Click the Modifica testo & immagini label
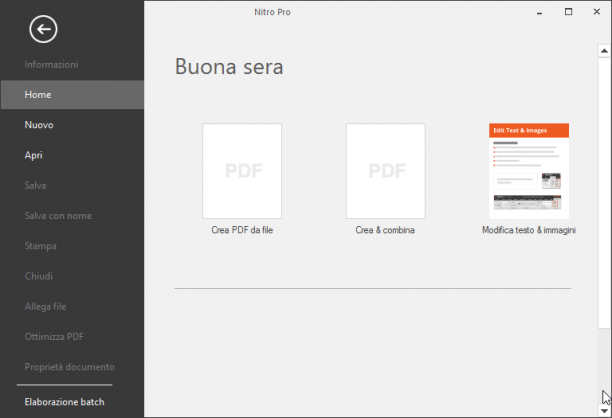 [x=529, y=230]
